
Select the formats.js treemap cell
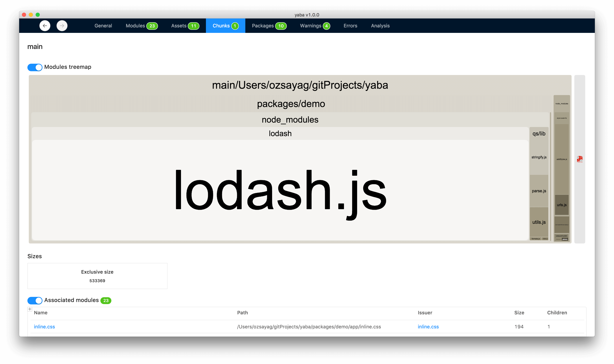[536, 239]
